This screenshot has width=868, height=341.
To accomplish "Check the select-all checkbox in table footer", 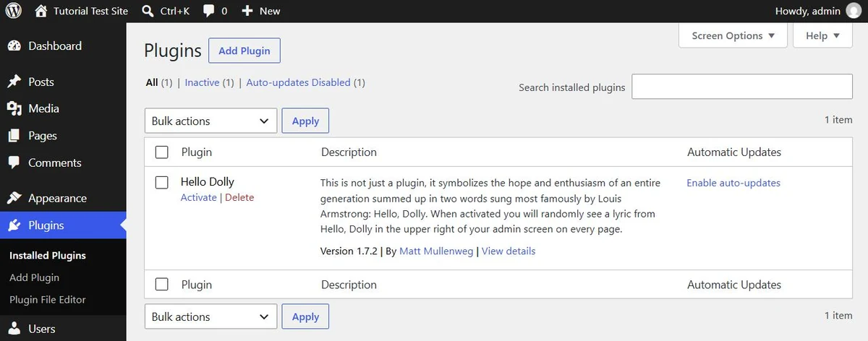I will coord(162,284).
